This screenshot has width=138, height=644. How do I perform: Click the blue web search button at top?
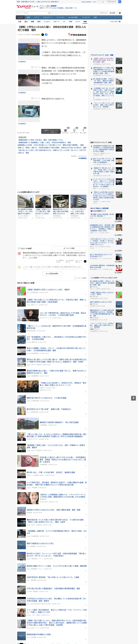click(x=120, y=2)
